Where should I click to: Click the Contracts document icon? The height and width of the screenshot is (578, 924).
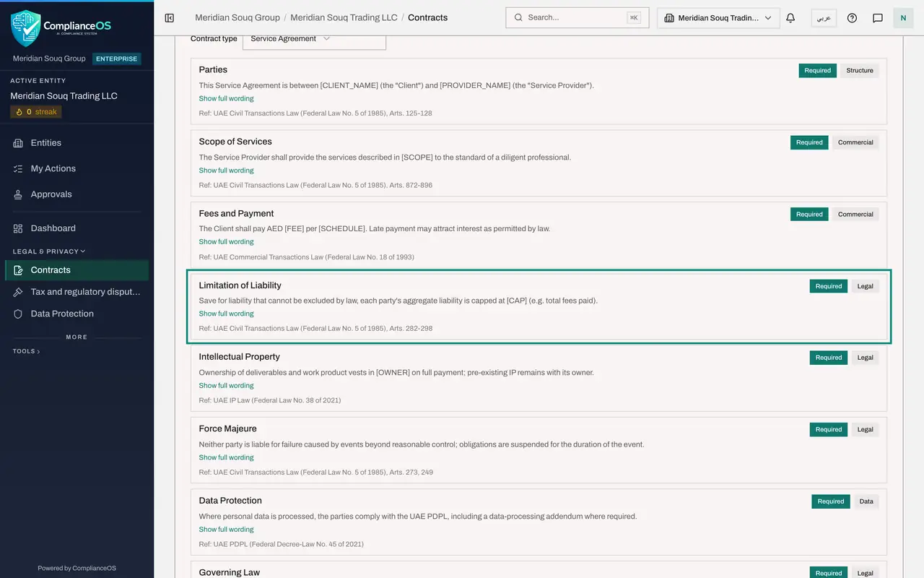click(18, 270)
